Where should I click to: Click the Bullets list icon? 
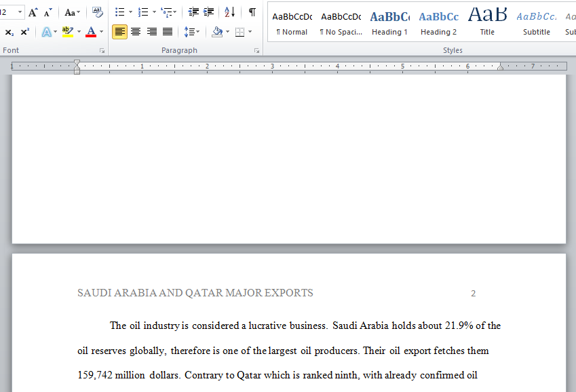coord(120,12)
